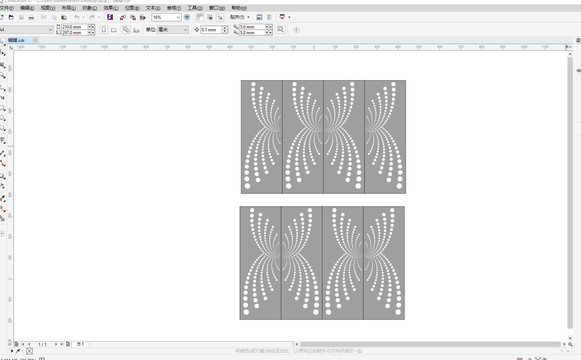581x360 pixels.
Task: Select the Polygon tool in the toolbox
Action: pyautogui.click(x=2, y=129)
